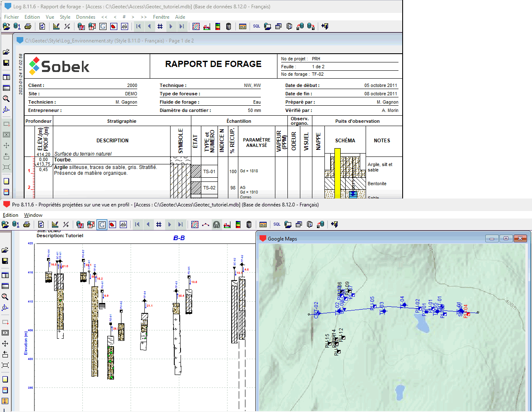Maximize the Google Maps window
Viewport: 532px width, 412px height.
click(506, 238)
